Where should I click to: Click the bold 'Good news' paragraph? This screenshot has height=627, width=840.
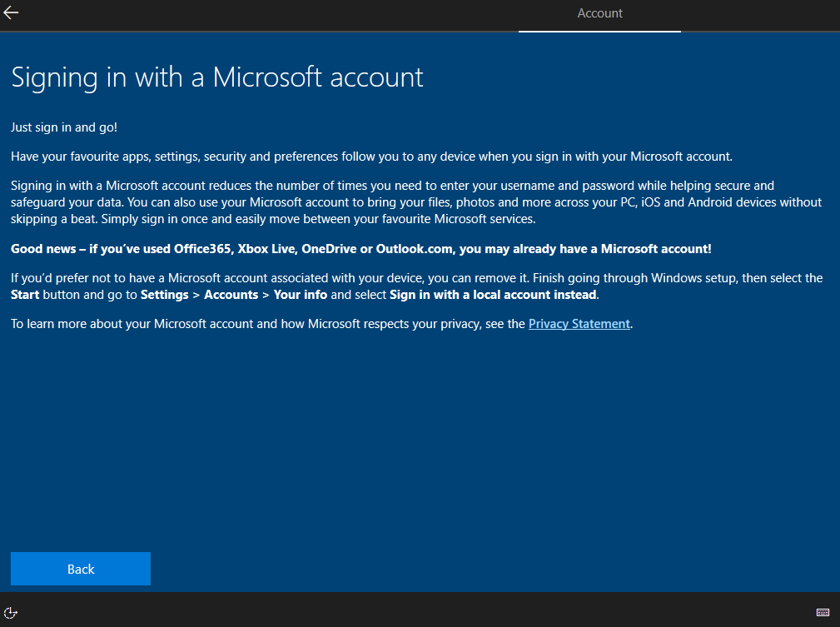[361, 249]
